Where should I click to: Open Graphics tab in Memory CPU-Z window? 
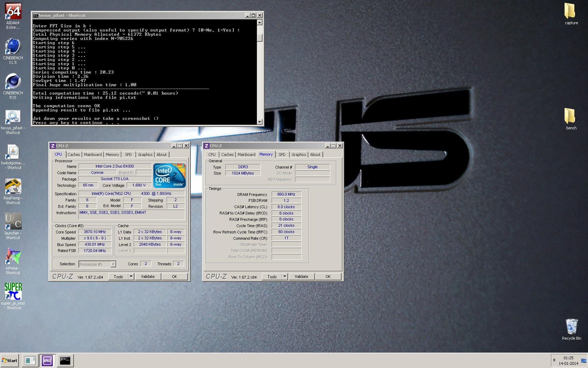tap(299, 155)
